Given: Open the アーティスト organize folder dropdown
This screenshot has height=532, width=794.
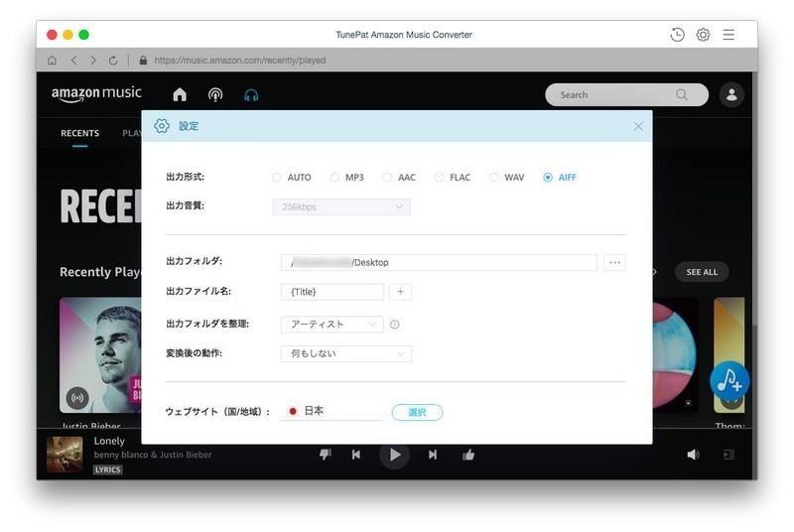Looking at the screenshot, I should point(332,324).
